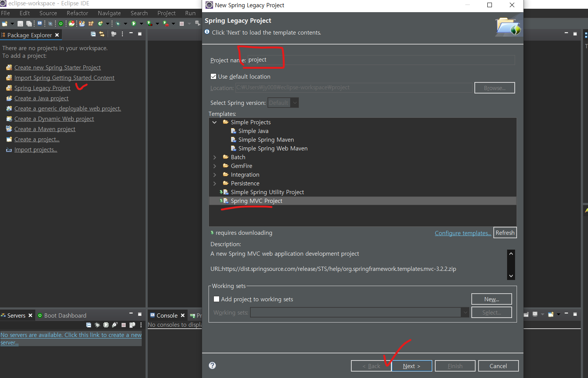Click the Collapse All icon in Package Explorer

click(x=93, y=34)
